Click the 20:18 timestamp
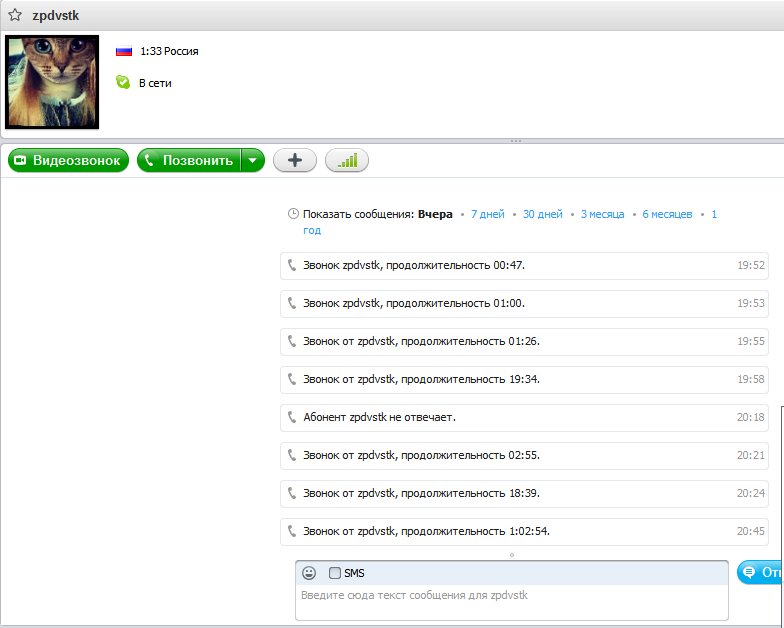 pos(751,417)
